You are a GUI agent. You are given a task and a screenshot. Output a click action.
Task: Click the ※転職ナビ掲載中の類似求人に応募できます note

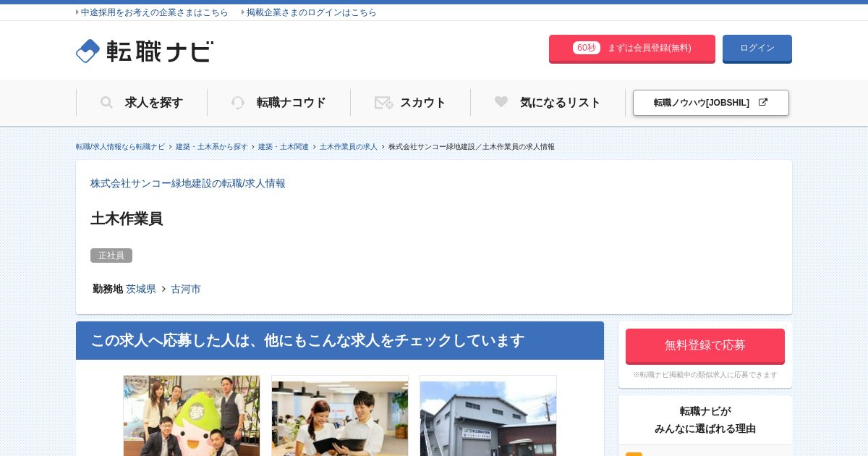point(705,375)
